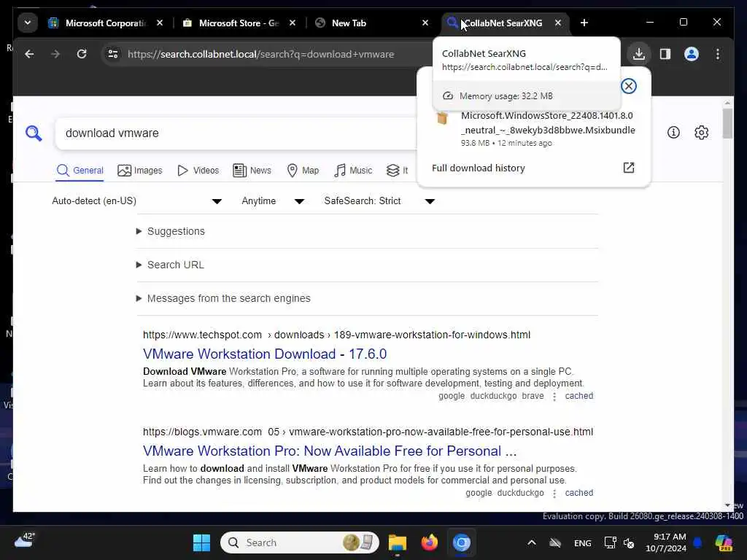Click the browser back arrow

click(x=29, y=54)
